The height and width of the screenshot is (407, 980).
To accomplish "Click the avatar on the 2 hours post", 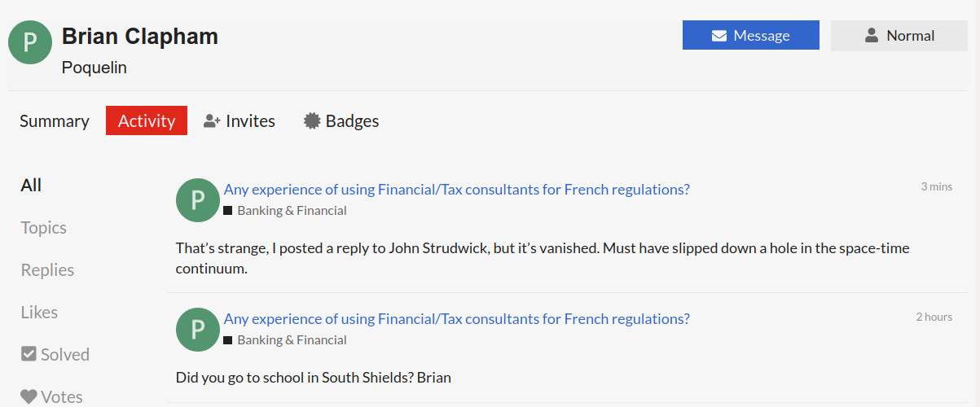I will pyautogui.click(x=197, y=330).
